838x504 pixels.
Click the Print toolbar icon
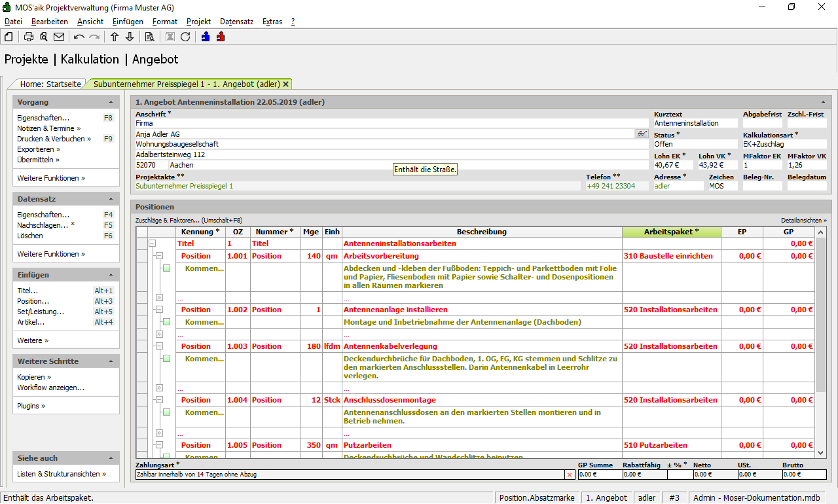coord(29,37)
